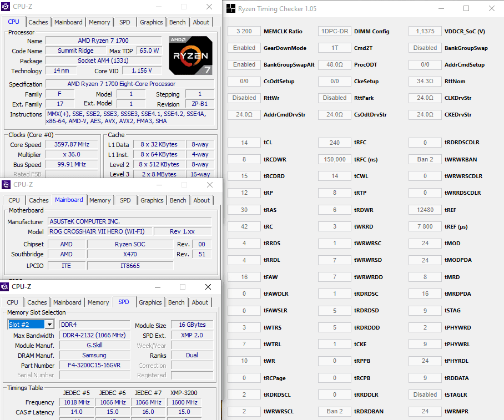Go to Memory tab in the SPD CPU-Z window
Image resolution: width=504 pixels, height=420 pixels.
click(x=98, y=302)
